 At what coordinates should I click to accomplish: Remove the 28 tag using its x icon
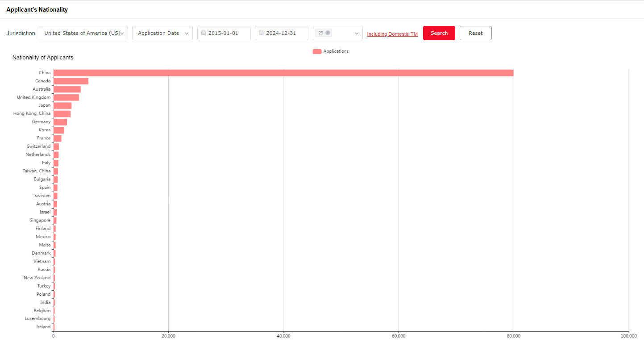[x=328, y=33]
